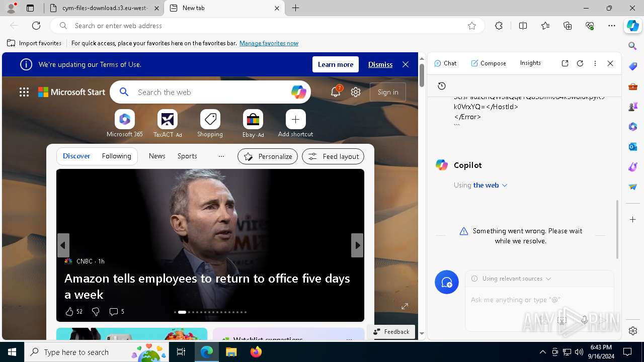This screenshot has height=362, width=644.
Task: Open sidebar settings gear icon
Action: 633,331
